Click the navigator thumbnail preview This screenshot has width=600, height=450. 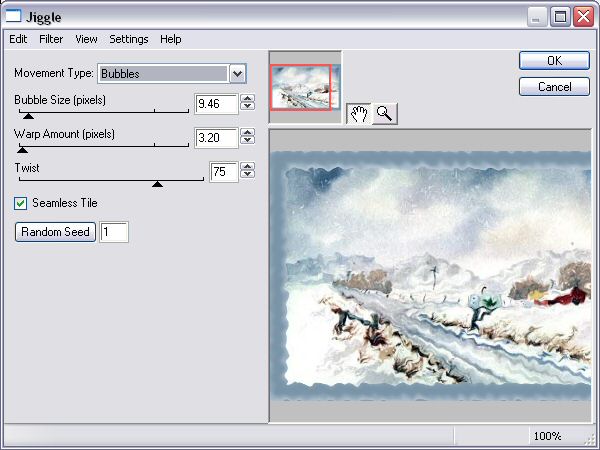pos(305,87)
